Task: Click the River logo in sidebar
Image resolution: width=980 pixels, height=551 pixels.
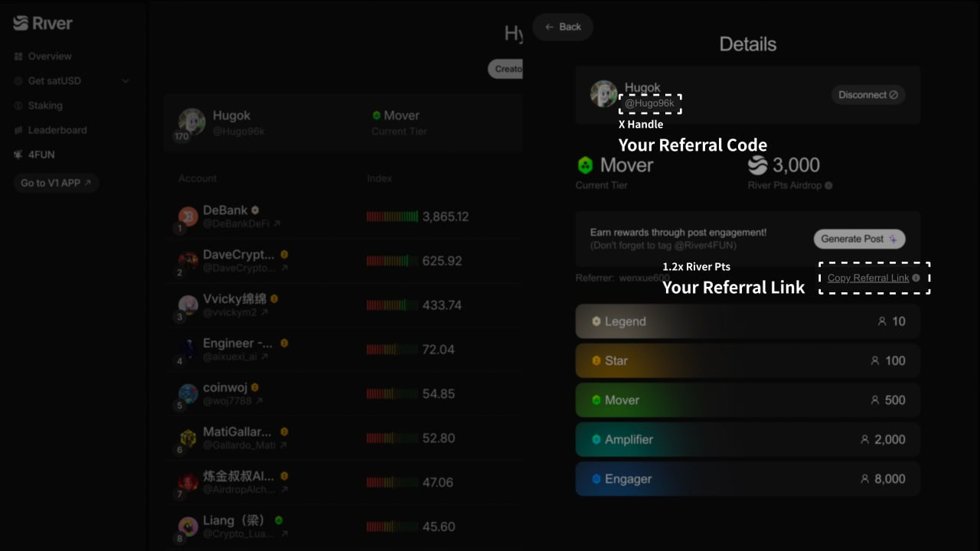Action: coord(43,23)
